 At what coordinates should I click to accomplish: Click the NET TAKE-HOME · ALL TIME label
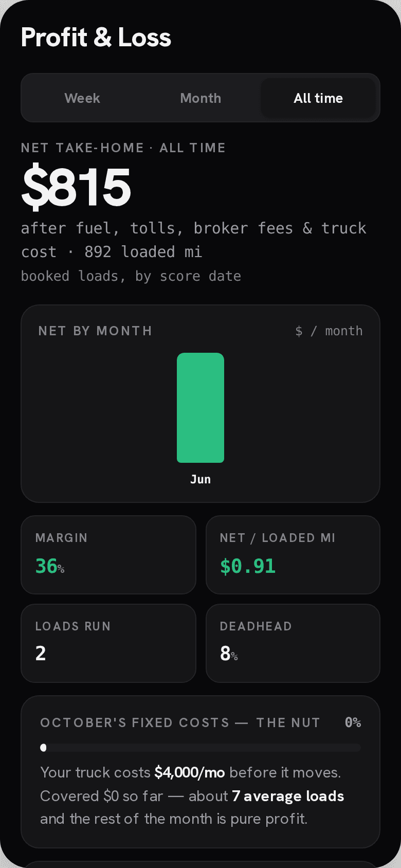(x=123, y=148)
